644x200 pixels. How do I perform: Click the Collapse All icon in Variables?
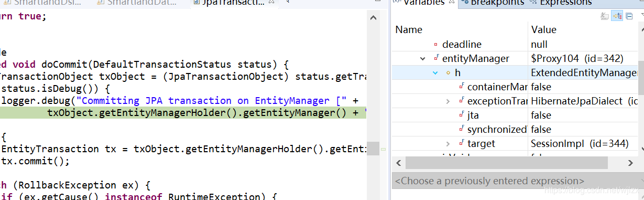(x=629, y=16)
